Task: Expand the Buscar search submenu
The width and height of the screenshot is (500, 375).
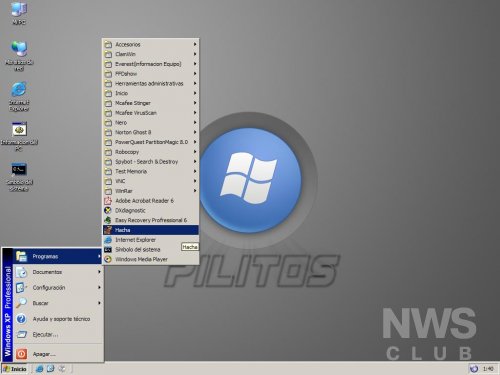Action: [58, 303]
